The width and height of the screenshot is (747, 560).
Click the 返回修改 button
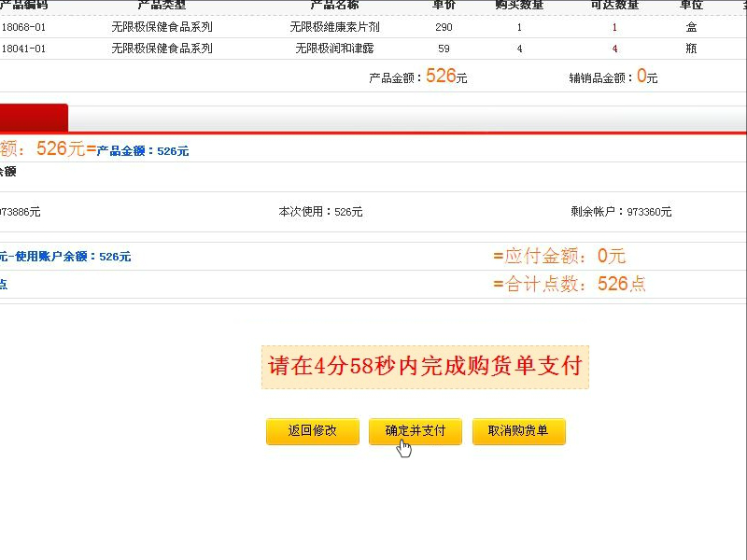coord(313,431)
